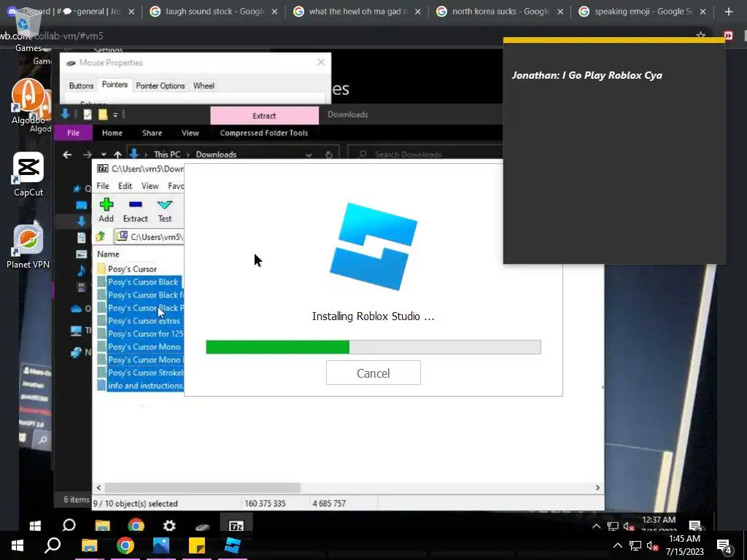This screenshot has width=747, height=560.
Task: Select the Posy's Cursor for 125 entry
Action: (x=145, y=334)
